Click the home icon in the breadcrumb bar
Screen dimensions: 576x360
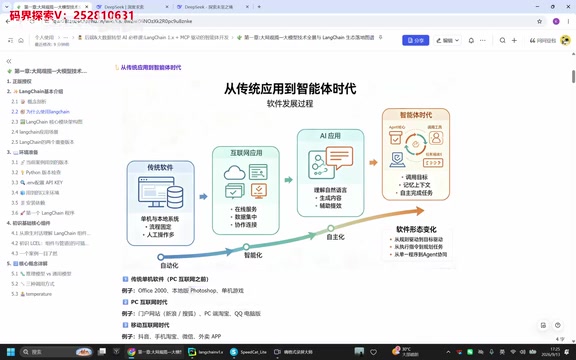(21, 40)
